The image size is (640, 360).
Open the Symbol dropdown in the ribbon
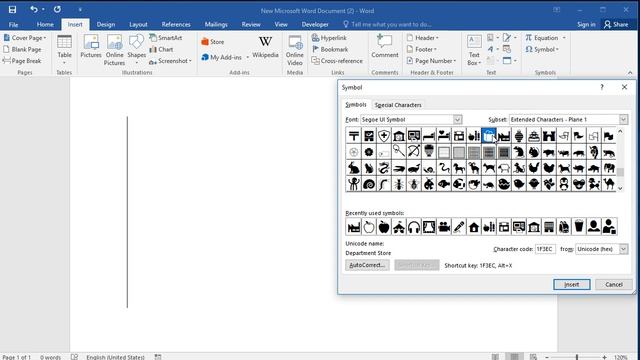[x=542, y=49]
